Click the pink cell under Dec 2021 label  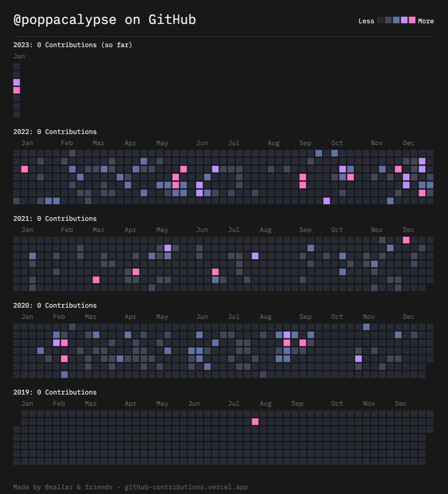pyautogui.click(x=407, y=240)
